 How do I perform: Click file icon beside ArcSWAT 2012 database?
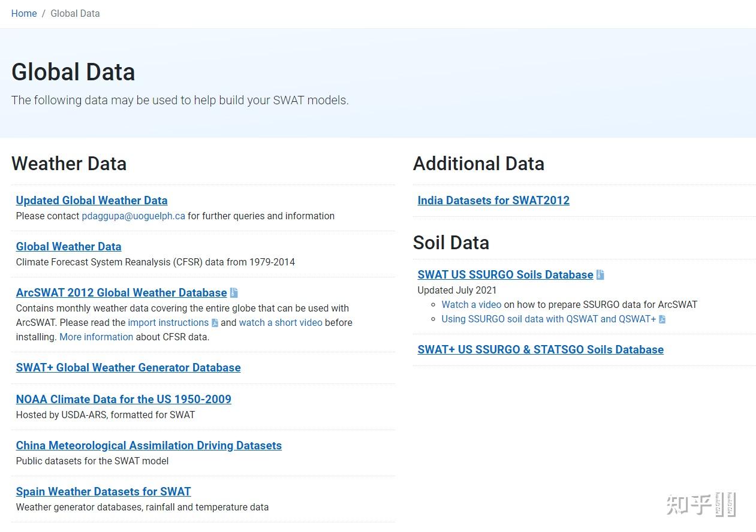pyautogui.click(x=234, y=292)
